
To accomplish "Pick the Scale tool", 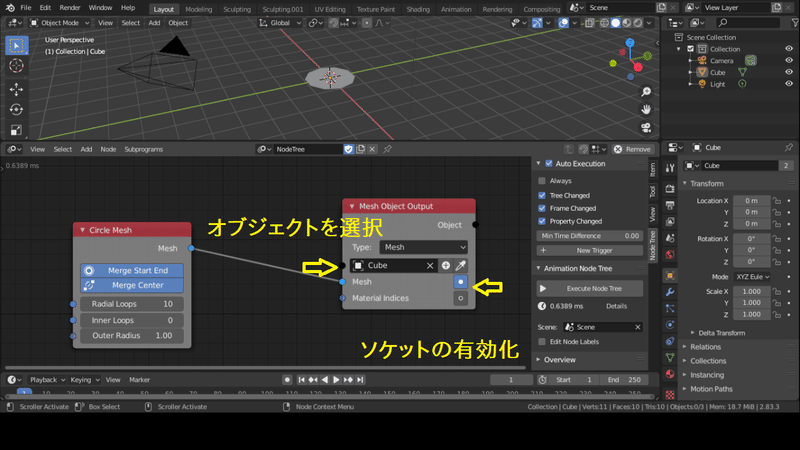I will pyautogui.click(x=16, y=130).
